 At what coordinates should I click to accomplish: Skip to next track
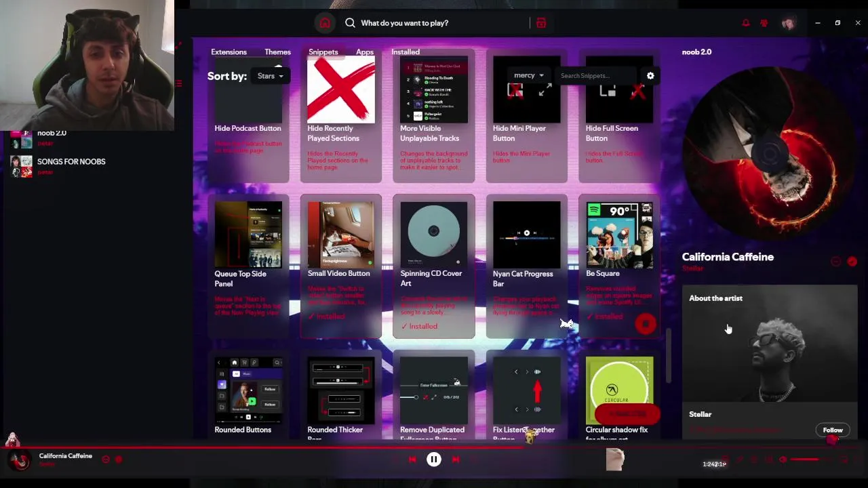pyautogui.click(x=456, y=460)
